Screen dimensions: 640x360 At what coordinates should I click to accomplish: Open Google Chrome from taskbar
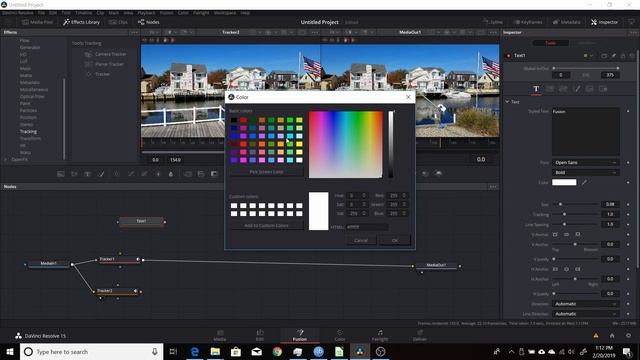pos(277,351)
